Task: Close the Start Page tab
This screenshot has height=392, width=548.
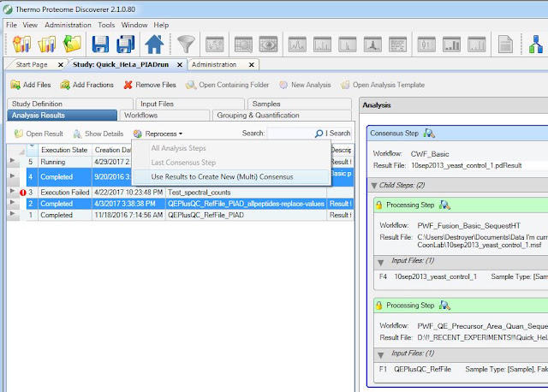Action: click(x=61, y=65)
